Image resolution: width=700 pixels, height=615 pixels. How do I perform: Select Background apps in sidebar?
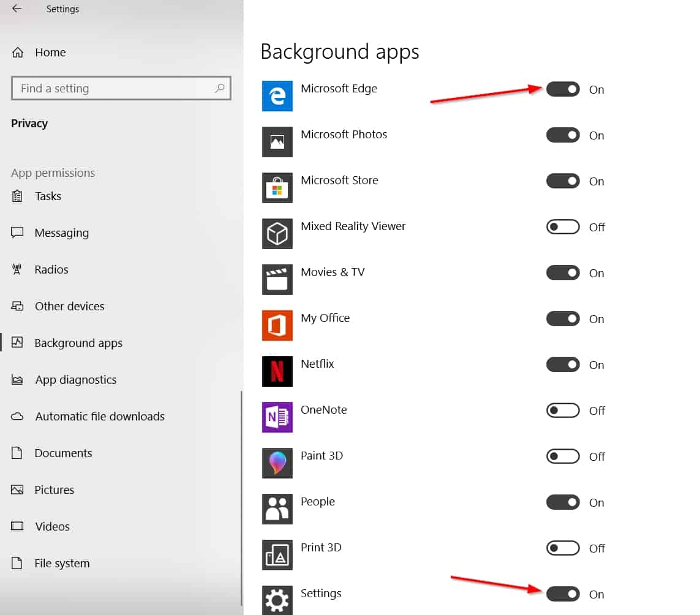coord(78,343)
